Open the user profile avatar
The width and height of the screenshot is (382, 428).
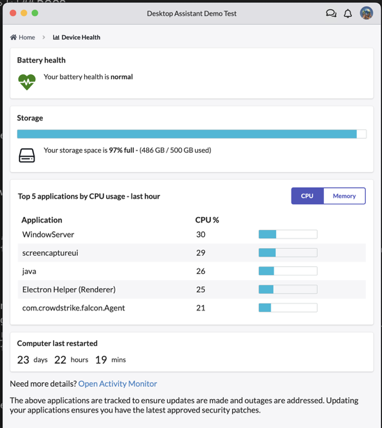(x=366, y=13)
